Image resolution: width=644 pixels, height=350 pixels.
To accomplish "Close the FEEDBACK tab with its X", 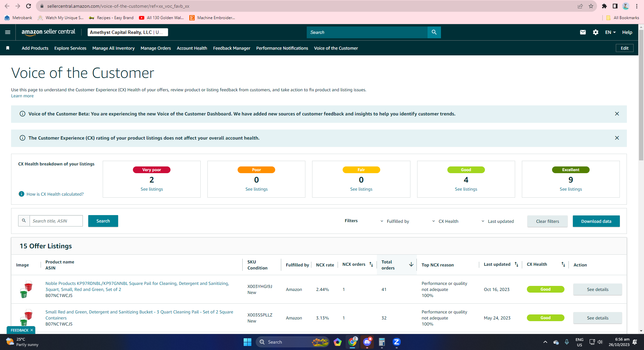I will pyautogui.click(x=32, y=330).
